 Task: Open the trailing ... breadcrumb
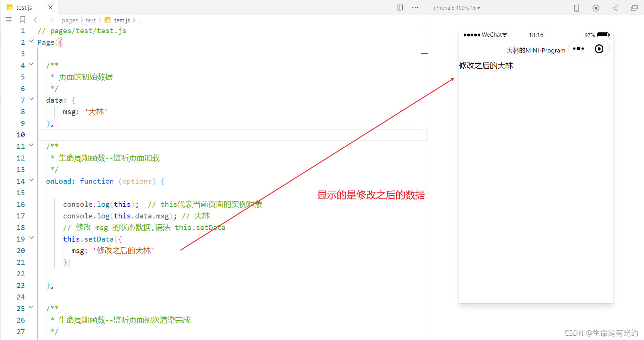[x=140, y=20]
